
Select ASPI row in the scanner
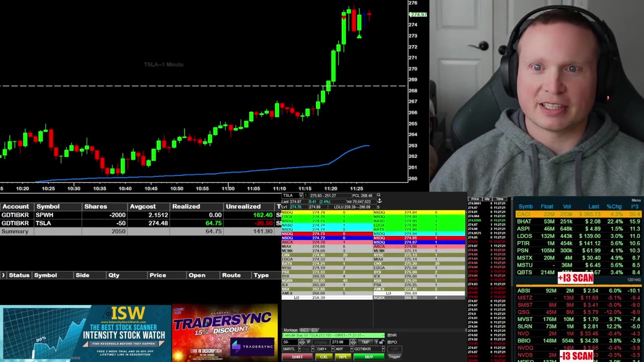(x=579, y=229)
